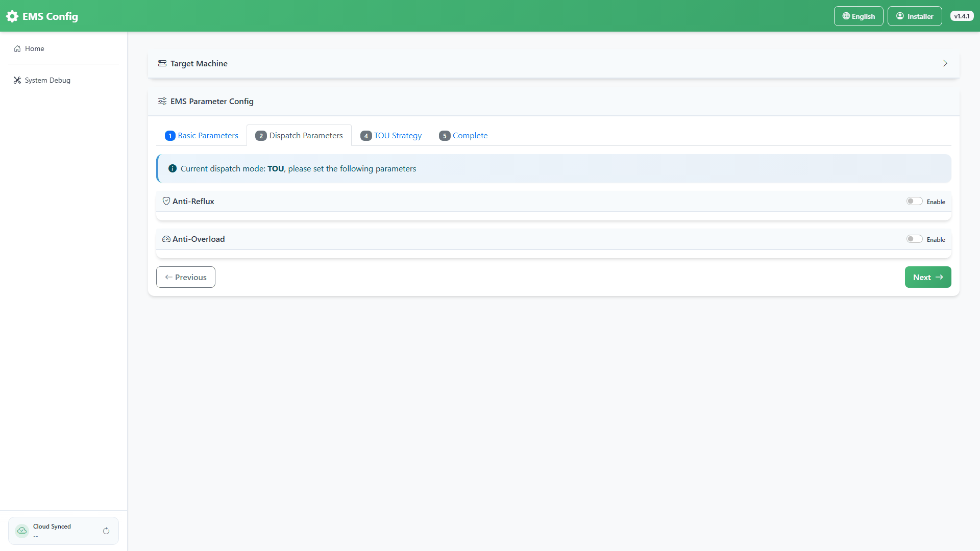Open the English language selector
This screenshot has height=551, width=980.
(859, 16)
